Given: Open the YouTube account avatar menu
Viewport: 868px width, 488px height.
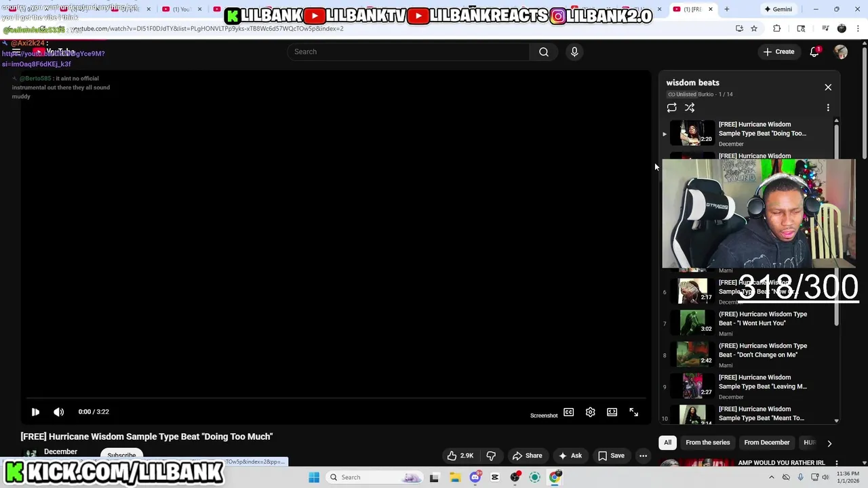Looking at the screenshot, I should (x=841, y=52).
